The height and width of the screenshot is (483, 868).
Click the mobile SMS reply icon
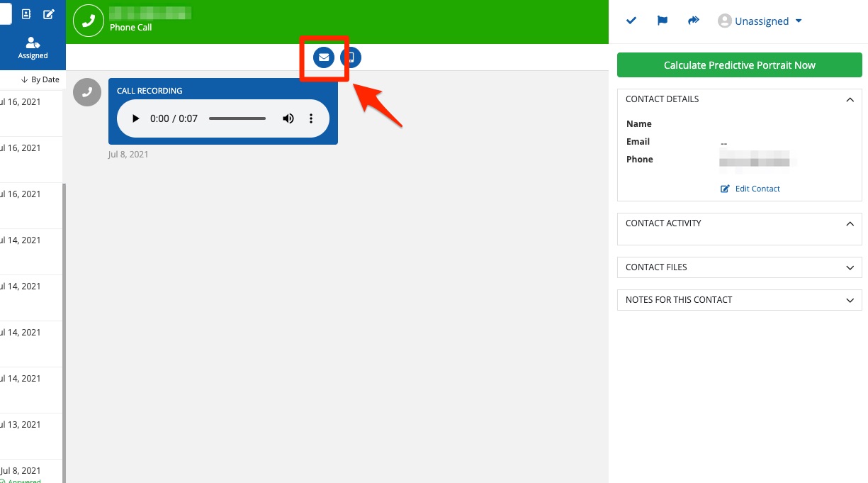(x=350, y=57)
